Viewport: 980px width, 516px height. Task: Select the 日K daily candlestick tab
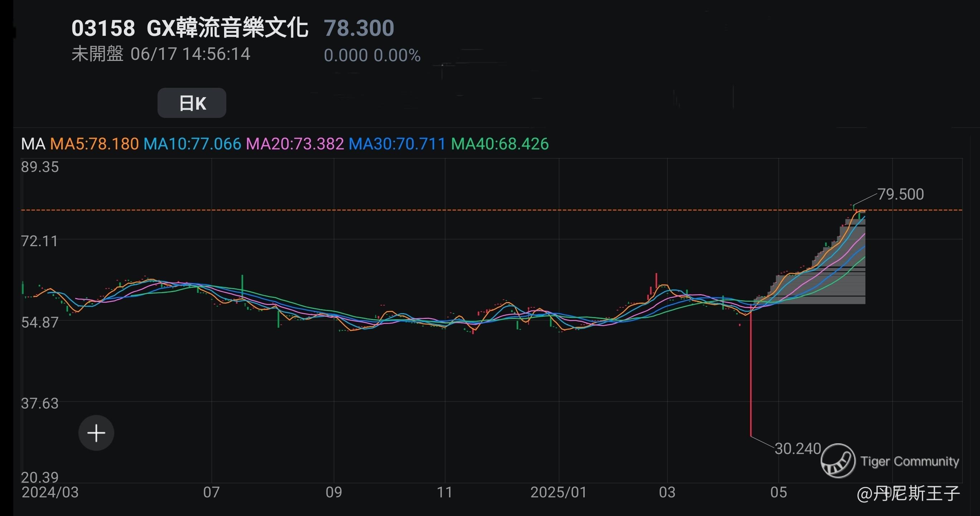(192, 103)
